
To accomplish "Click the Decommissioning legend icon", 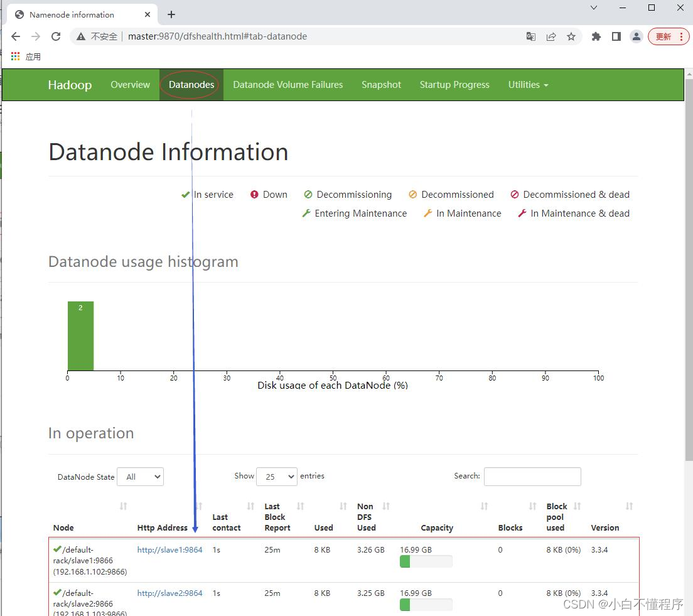I will point(308,195).
